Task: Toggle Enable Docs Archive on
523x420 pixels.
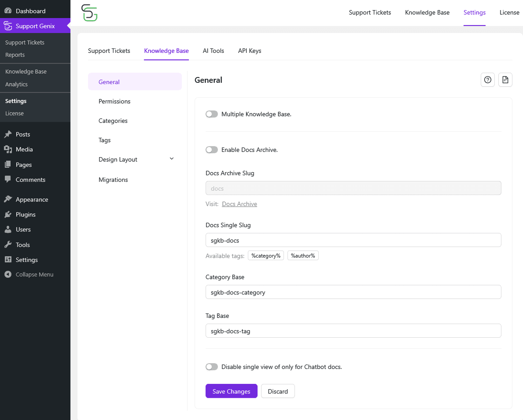Action: (212, 150)
